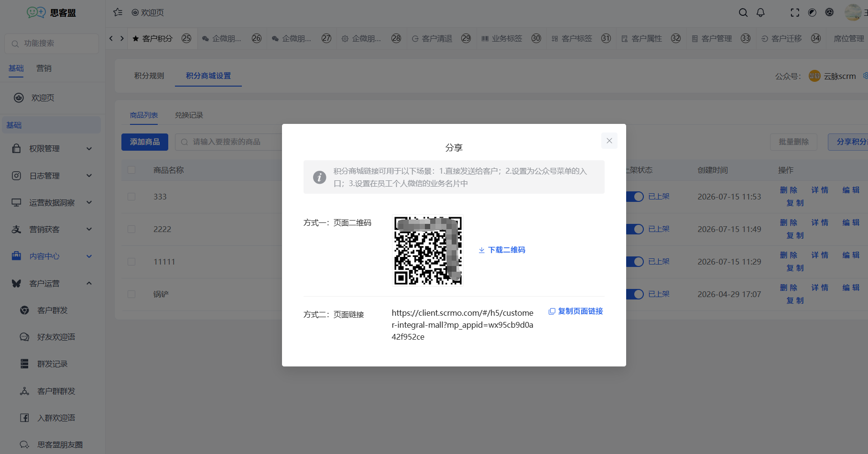
Task: Focus the 功能搜索 search field
Action: coord(52,44)
